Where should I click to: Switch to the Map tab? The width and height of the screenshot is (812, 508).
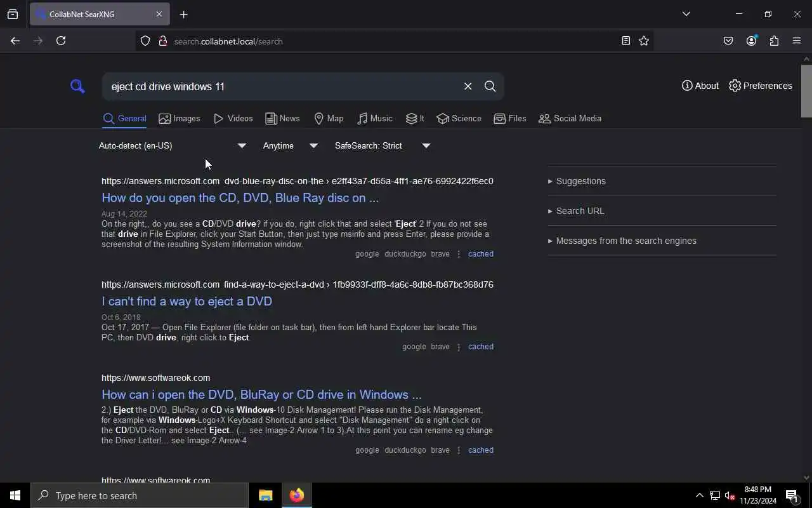[x=329, y=119]
